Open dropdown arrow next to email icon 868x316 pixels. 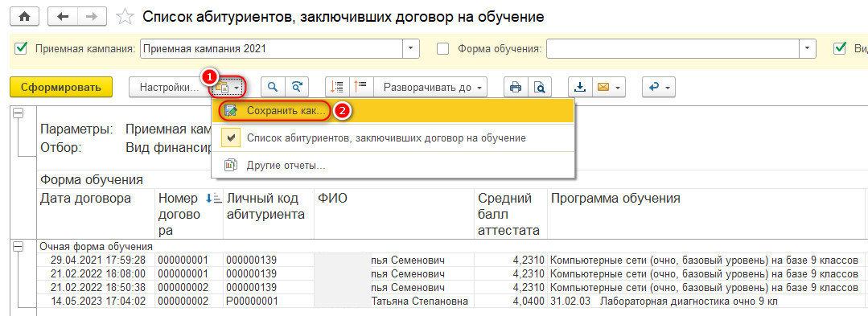point(619,88)
